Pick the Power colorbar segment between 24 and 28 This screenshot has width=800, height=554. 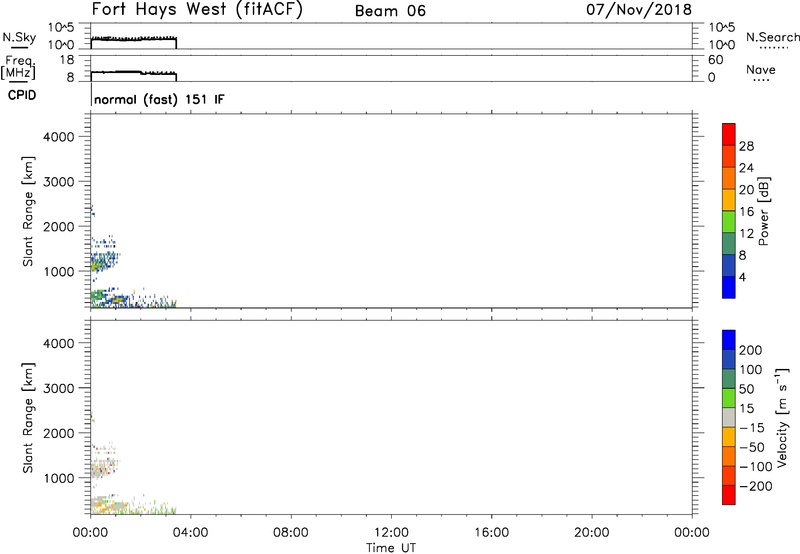point(729,156)
